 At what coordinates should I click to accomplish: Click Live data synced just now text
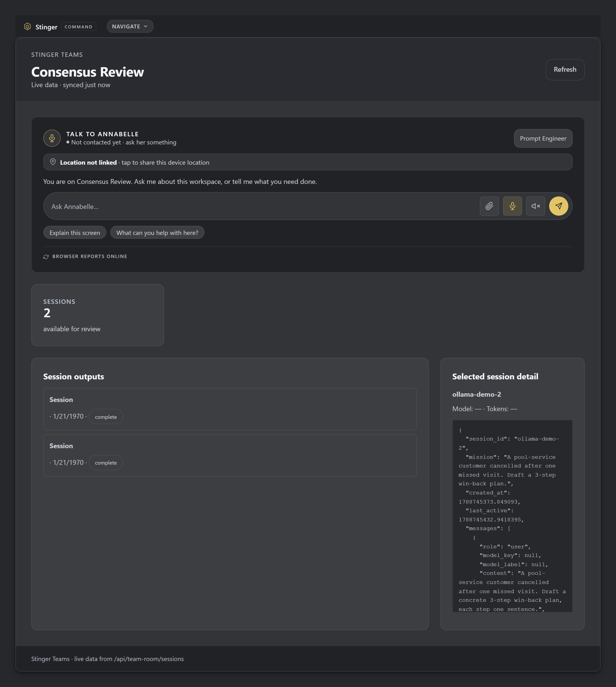71,85
